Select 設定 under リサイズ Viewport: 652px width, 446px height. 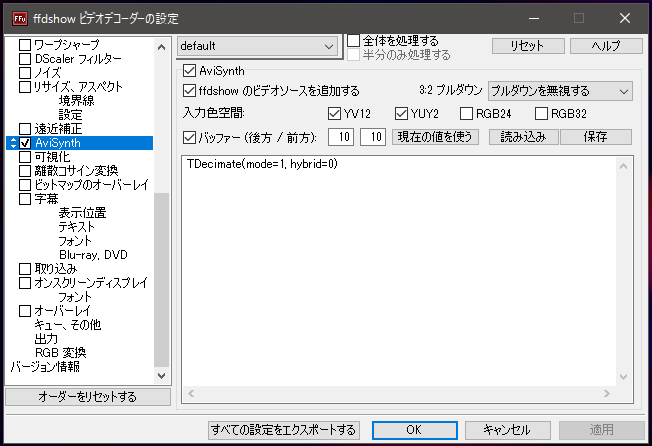click(x=71, y=115)
